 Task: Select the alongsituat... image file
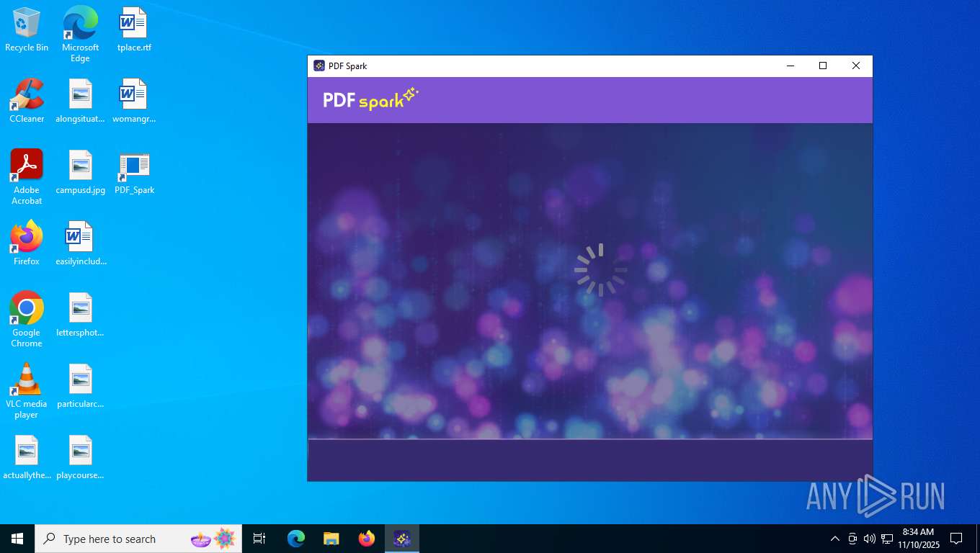(x=80, y=101)
